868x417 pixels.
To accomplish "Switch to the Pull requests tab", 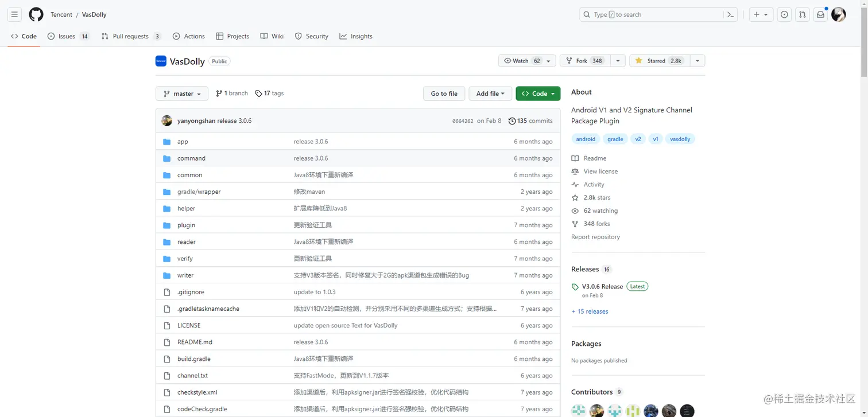I will [131, 36].
